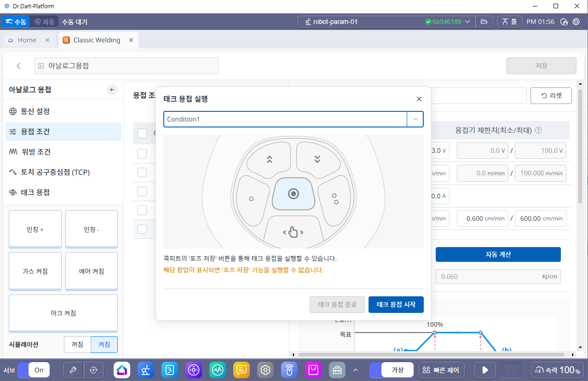Screen dimensions: 588x381
Task: Click the 태크 용접 시작 button
Action: point(396,305)
